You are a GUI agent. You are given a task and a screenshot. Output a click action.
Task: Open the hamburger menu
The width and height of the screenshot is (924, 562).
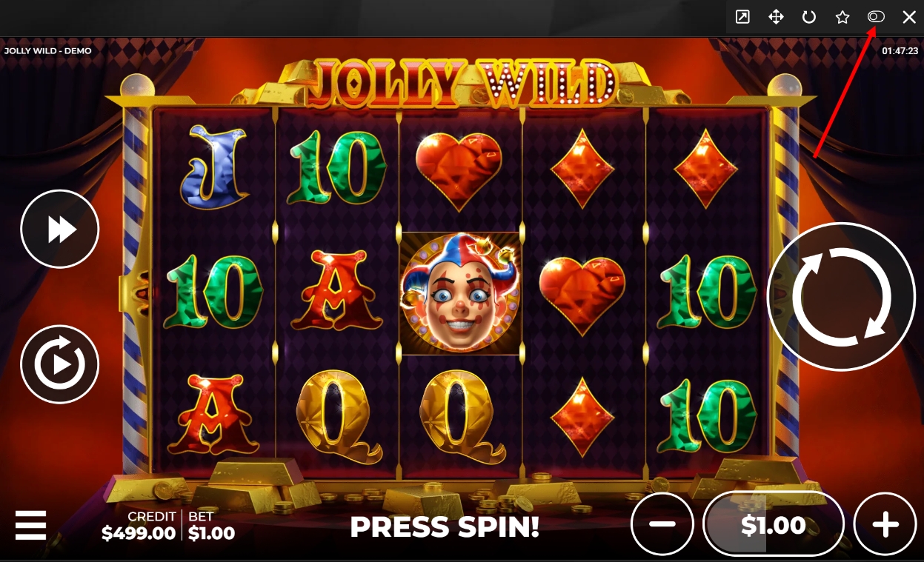pyautogui.click(x=30, y=525)
